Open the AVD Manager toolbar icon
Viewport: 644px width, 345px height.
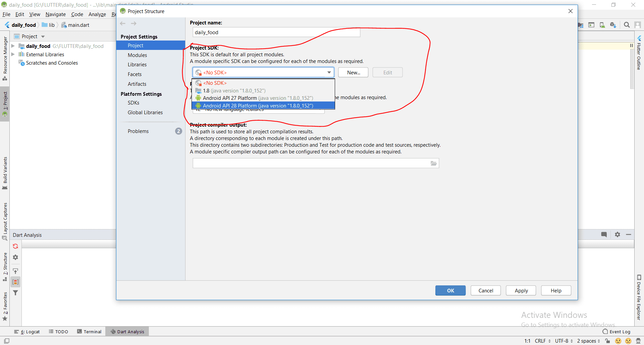[x=602, y=25]
